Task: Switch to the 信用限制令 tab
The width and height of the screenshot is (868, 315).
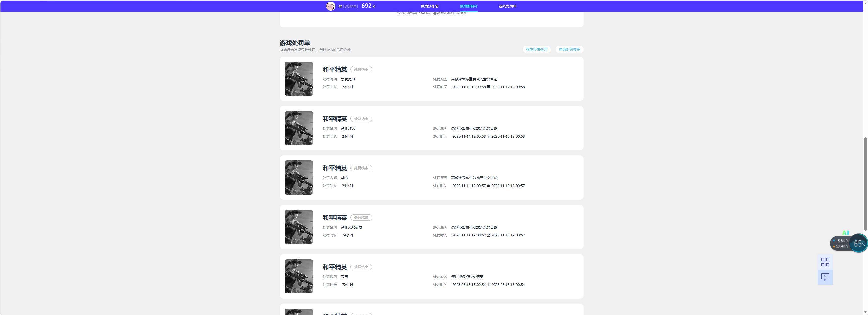Action: tap(468, 6)
